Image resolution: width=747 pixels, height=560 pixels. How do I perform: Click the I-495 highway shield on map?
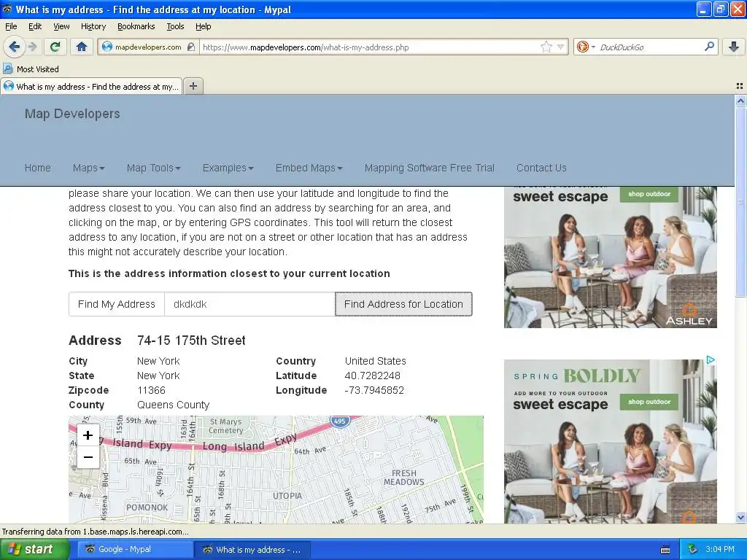(x=340, y=421)
